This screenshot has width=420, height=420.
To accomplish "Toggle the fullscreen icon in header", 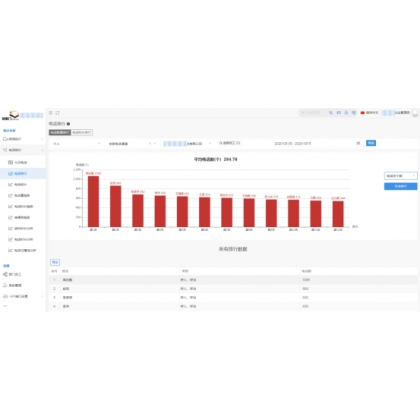I will [57, 113].
